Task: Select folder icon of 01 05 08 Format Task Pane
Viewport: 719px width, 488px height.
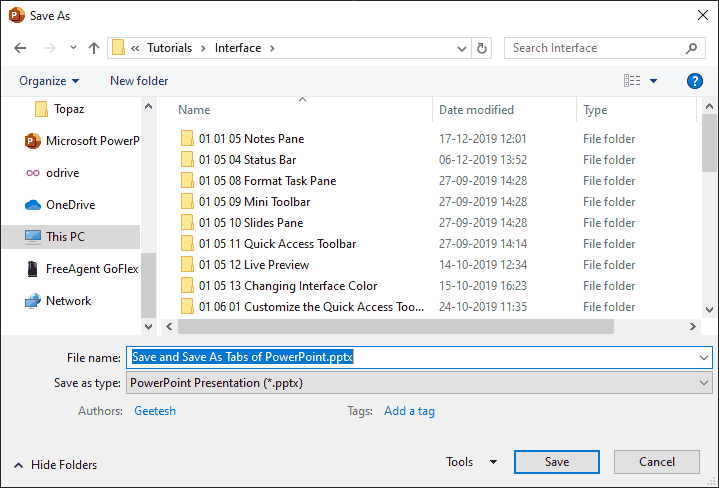Action: click(x=187, y=181)
